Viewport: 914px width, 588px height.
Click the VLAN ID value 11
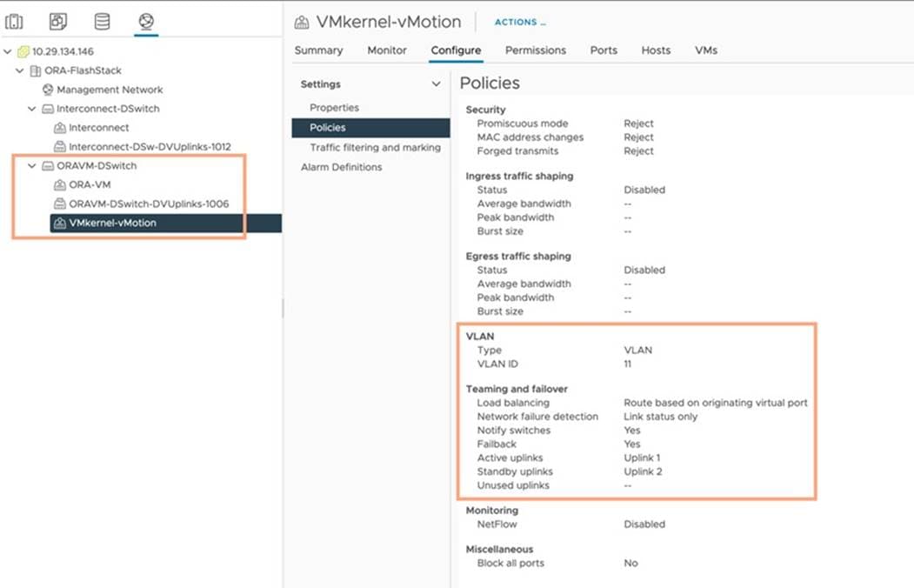click(627, 364)
